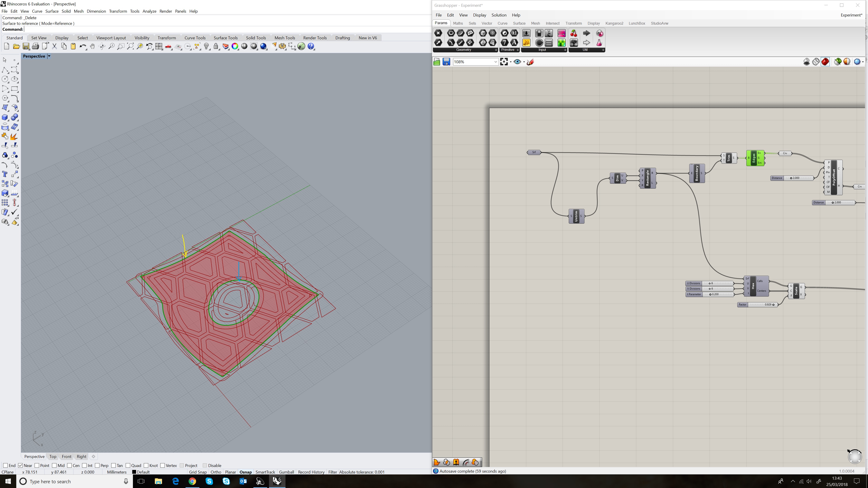Adjust the Factor 0.929 slider
868x488 pixels.
coord(773,305)
